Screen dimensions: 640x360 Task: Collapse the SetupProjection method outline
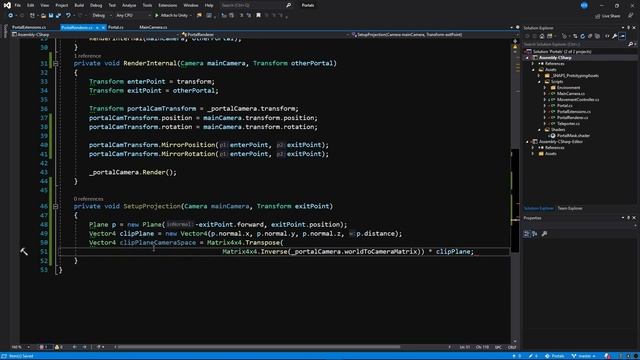click(x=56, y=207)
